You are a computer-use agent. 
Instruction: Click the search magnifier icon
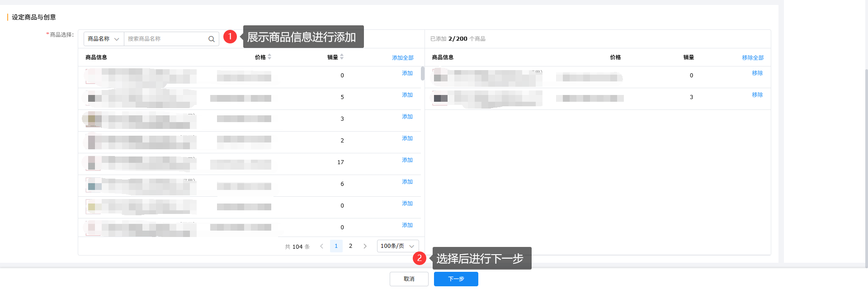pos(211,39)
